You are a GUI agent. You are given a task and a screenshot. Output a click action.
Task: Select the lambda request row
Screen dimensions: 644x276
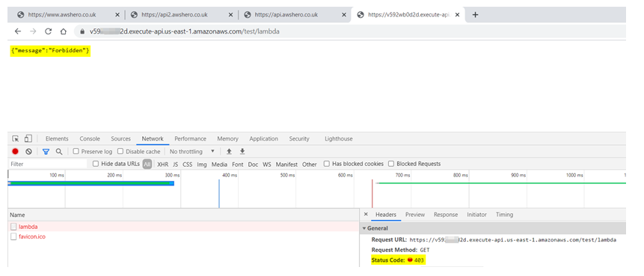[x=183, y=227]
